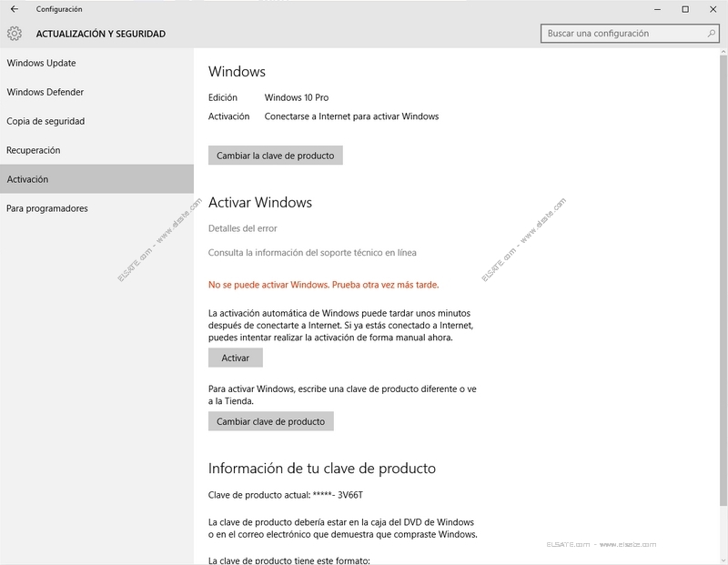Select Copia de seguridad
This screenshot has width=728, height=565.
click(x=96, y=121)
